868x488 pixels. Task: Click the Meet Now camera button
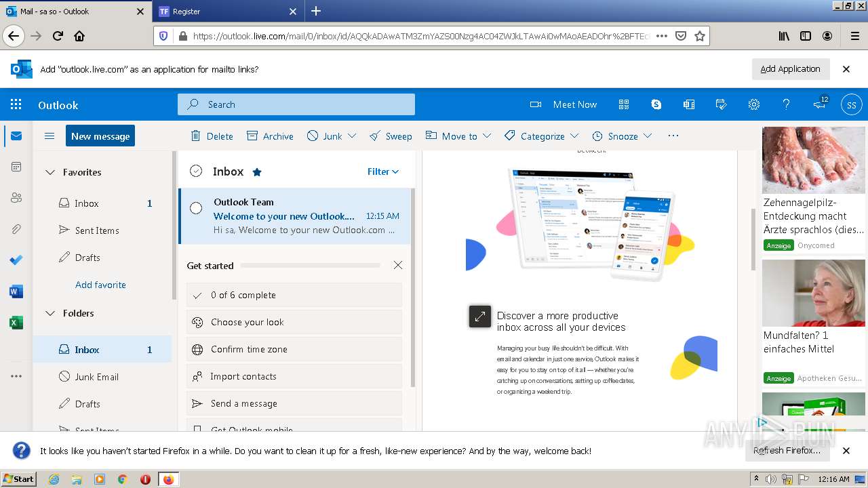pyautogui.click(x=564, y=104)
